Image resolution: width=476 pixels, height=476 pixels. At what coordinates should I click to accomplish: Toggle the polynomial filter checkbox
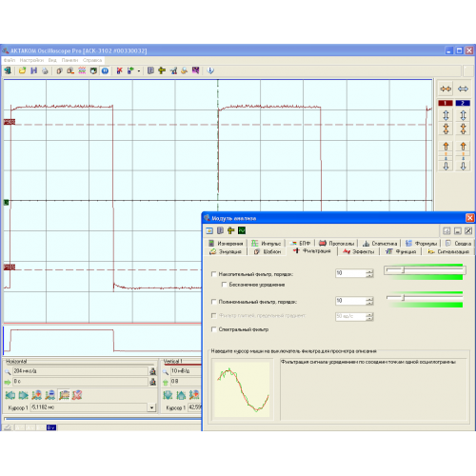214,302
